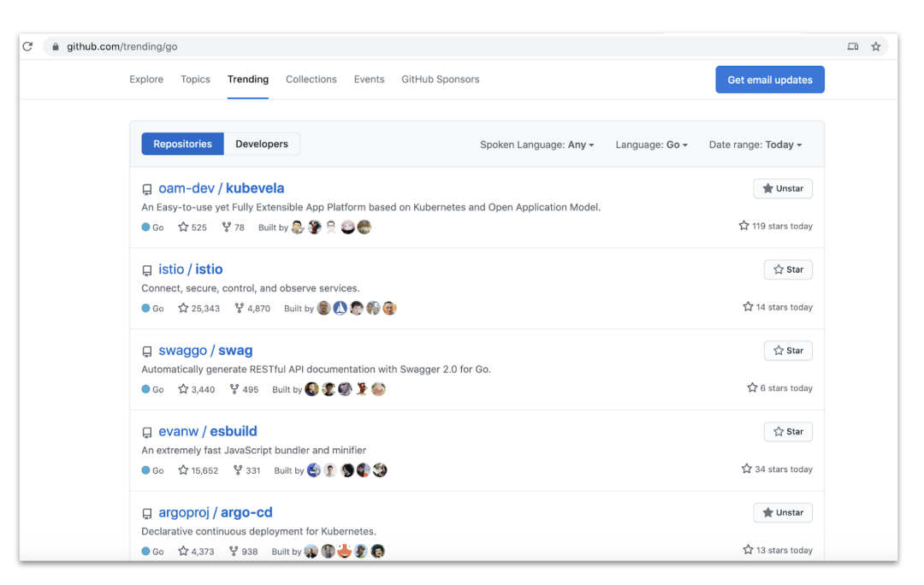Open the evanw / esbuild repository link
The image size is (924, 585).
pos(207,431)
